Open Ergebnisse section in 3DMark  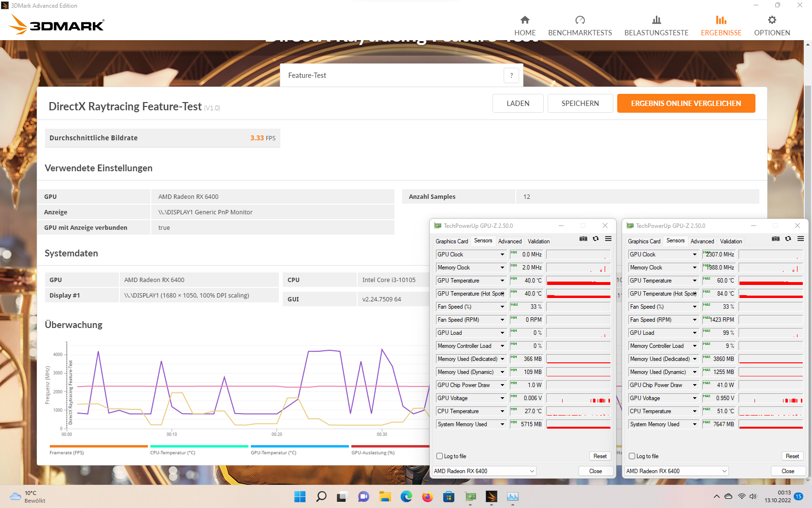pos(721,24)
